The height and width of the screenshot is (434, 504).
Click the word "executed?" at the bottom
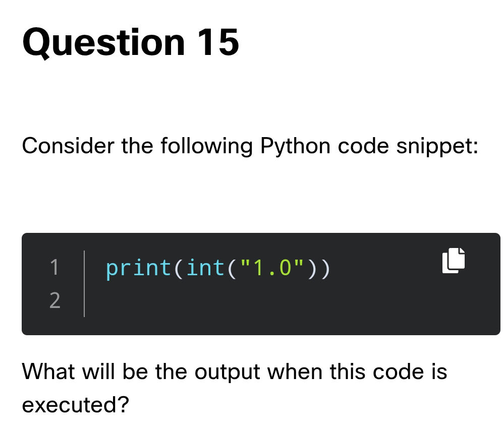click(x=75, y=405)
